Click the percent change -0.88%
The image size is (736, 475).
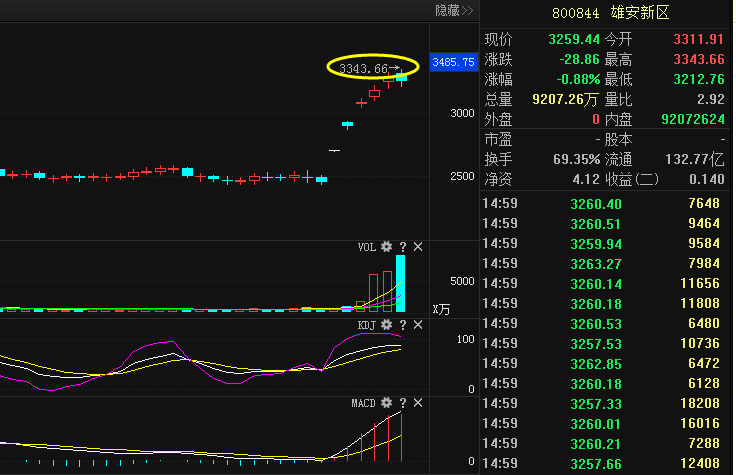pyautogui.click(x=578, y=79)
